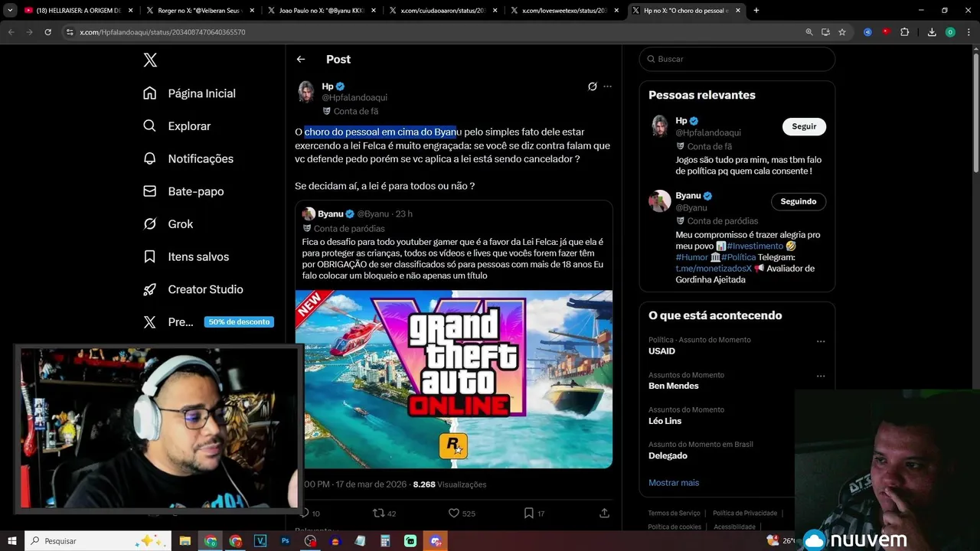The image size is (980, 551).
Task: Open Itens salvos bookmark icon
Action: coord(150,256)
